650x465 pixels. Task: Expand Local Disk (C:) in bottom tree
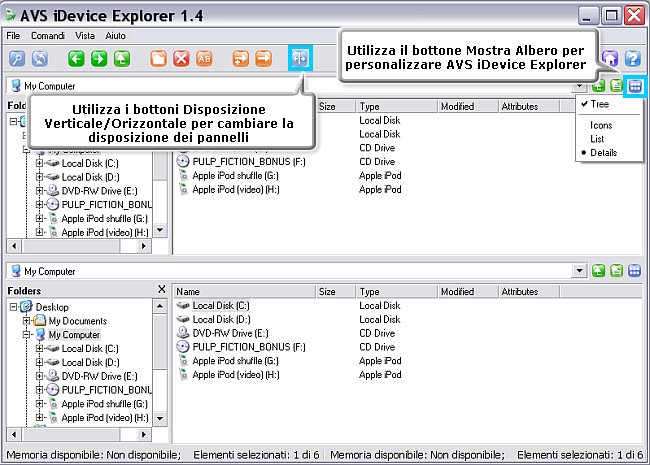(39, 349)
